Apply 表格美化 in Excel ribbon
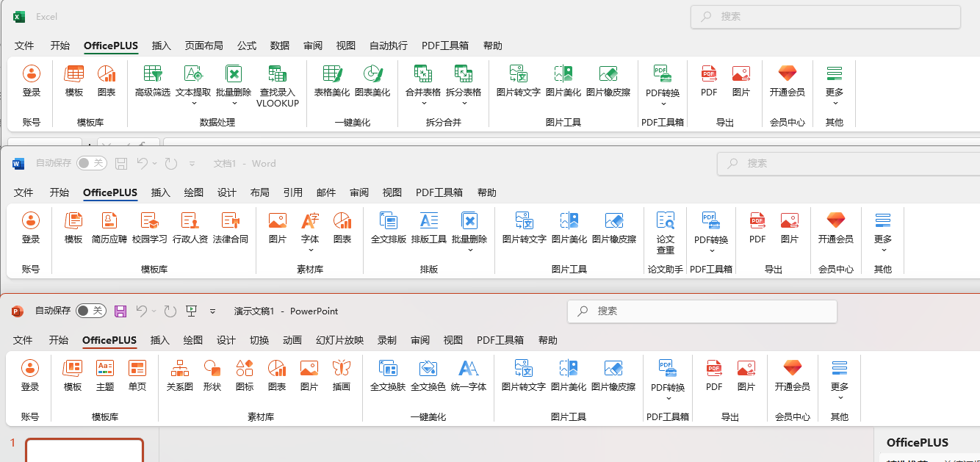This screenshot has height=462, width=980. click(x=332, y=81)
